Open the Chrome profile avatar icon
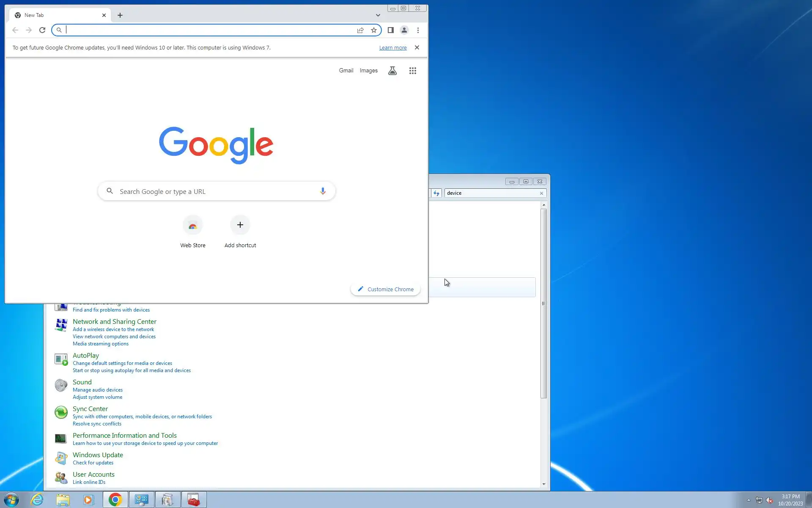 404,30
